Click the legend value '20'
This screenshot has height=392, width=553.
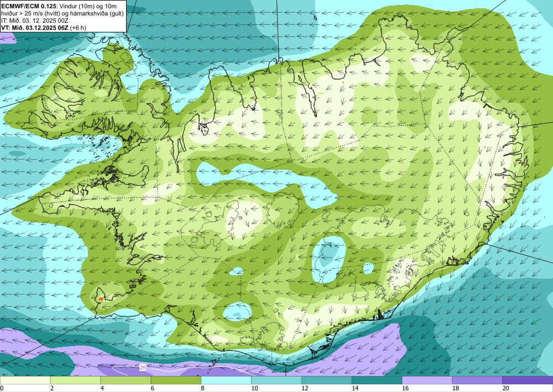click(506, 389)
